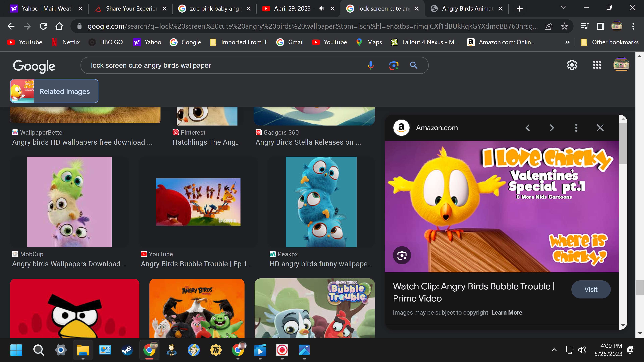Open the Learn More copyright link
The width and height of the screenshot is (644, 362).
pyautogui.click(x=506, y=313)
